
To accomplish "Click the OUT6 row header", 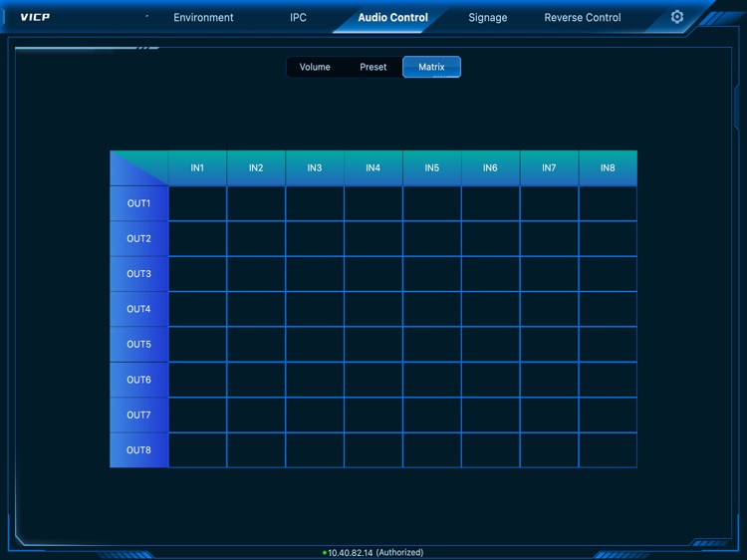I will 139,380.
